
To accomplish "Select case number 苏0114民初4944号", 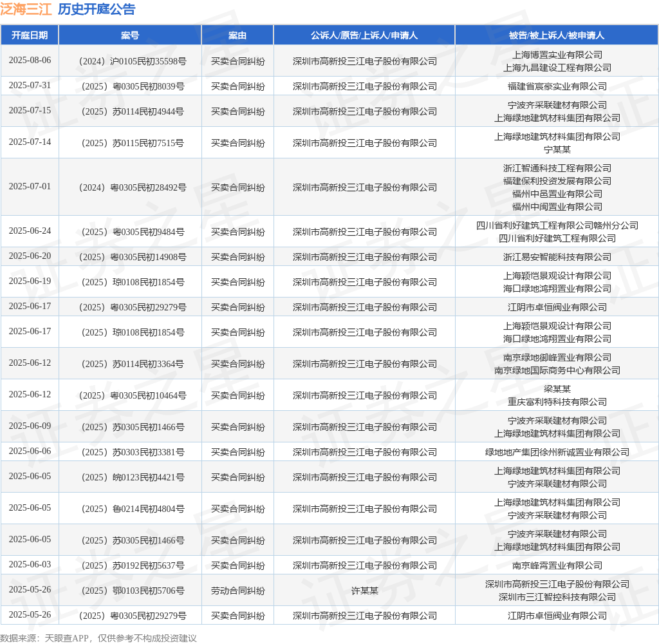I will coord(133,111).
